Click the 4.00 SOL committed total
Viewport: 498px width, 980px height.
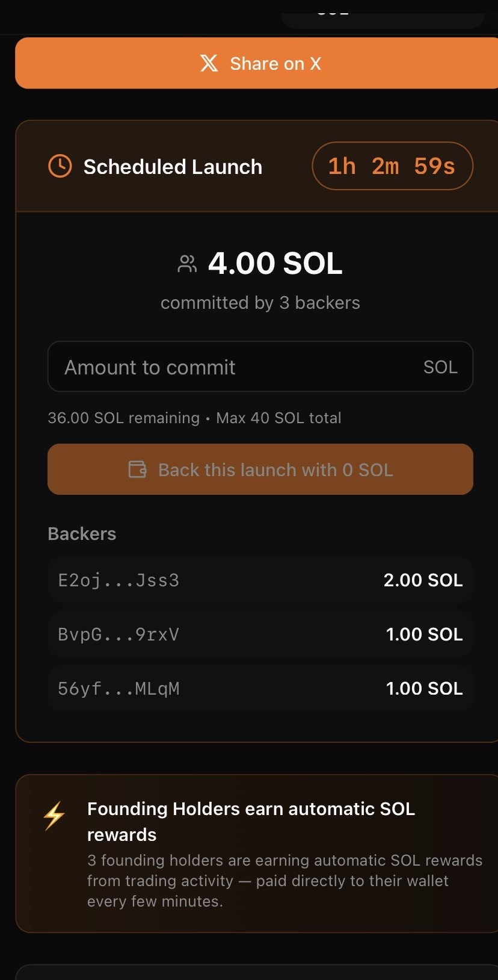click(x=275, y=264)
